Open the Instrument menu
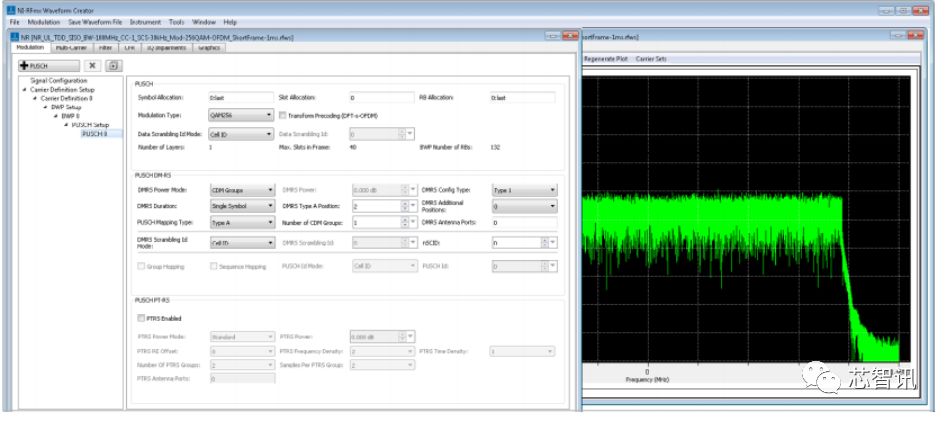The image size is (947, 421). pyautogui.click(x=146, y=22)
